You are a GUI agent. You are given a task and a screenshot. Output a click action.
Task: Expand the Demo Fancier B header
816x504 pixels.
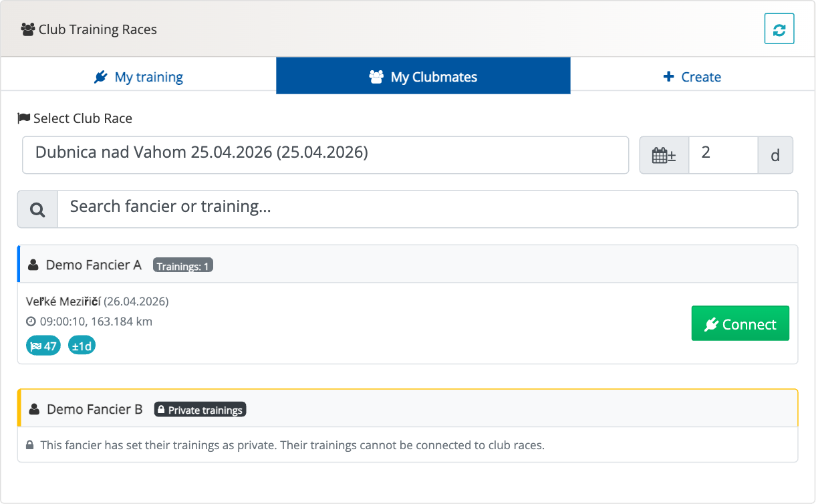tap(468, 409)
